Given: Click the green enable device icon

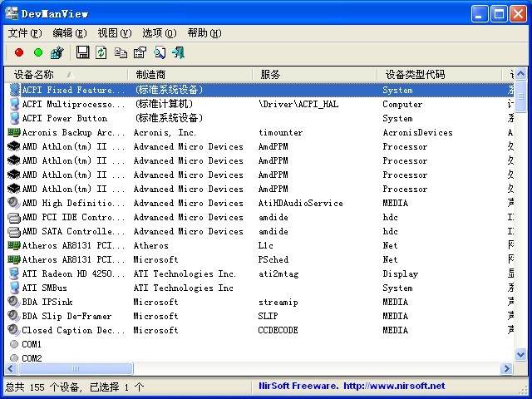Looking at the screenshot, I should 37,52.
